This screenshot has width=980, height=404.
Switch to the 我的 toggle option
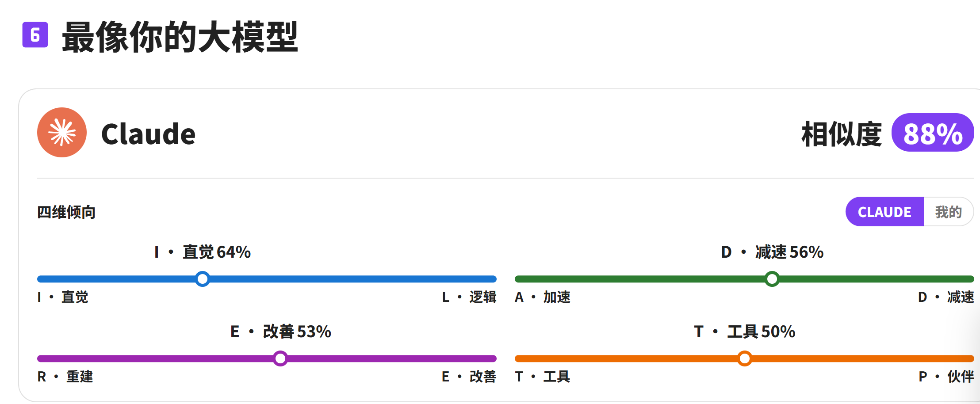949,212
